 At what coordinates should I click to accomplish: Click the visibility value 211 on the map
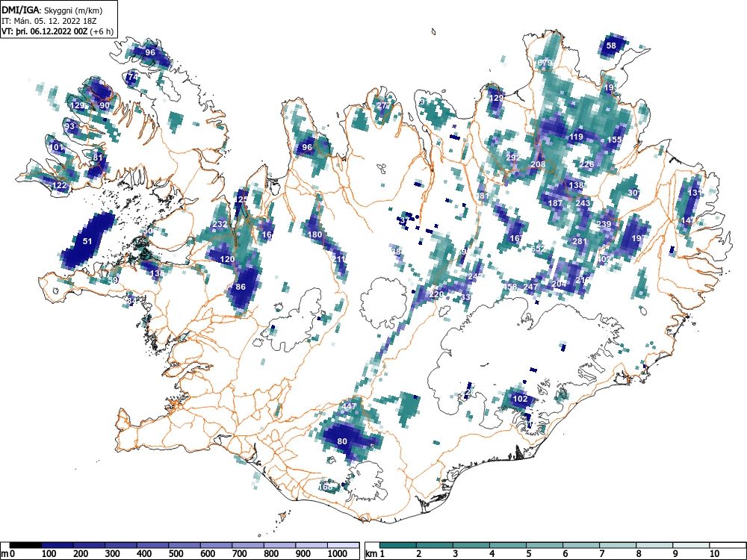(x=338, y=259)
